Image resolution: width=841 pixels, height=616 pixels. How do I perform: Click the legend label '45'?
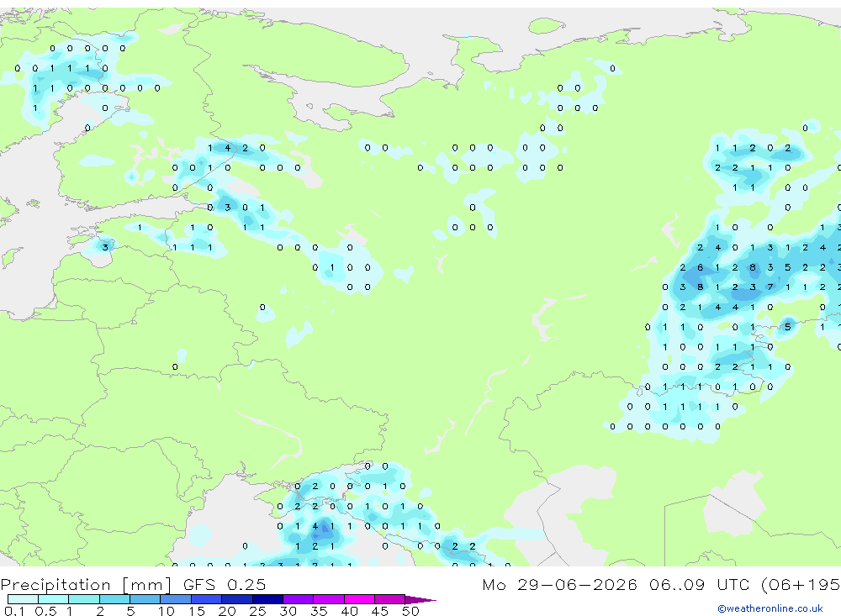[x=380, y=611]
